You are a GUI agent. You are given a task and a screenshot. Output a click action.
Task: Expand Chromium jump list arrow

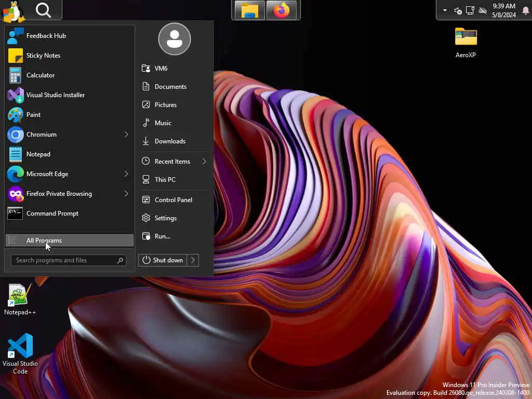click(x=126, y=135)
